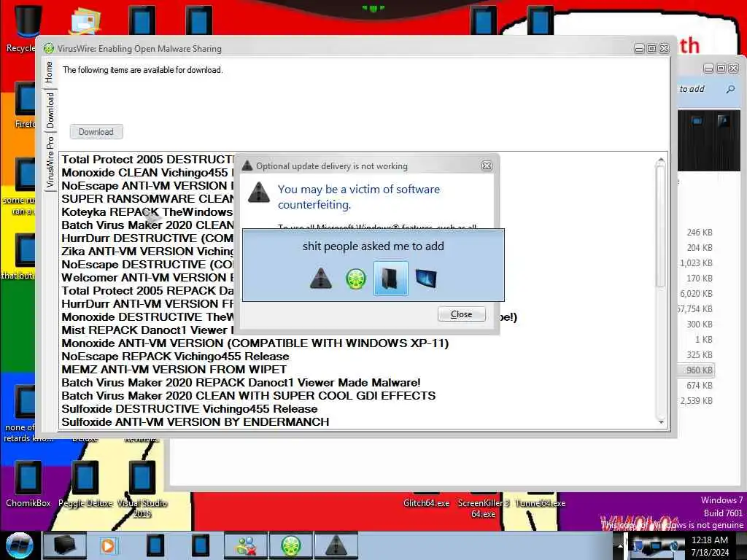747x560 pixels.
Task: Minimize the VirusWire window
Action: point(639,49)
